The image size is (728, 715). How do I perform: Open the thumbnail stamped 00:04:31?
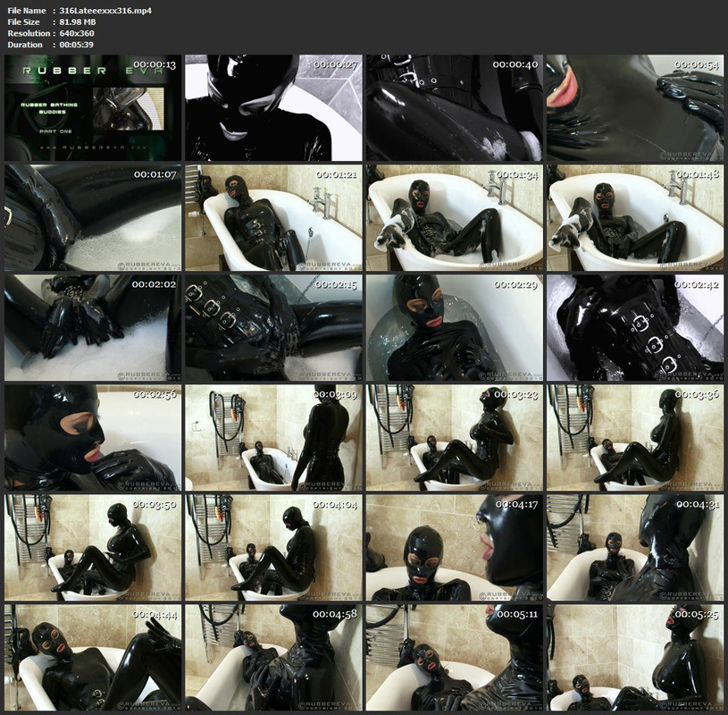pyautogui.click(x=635, y=548)
